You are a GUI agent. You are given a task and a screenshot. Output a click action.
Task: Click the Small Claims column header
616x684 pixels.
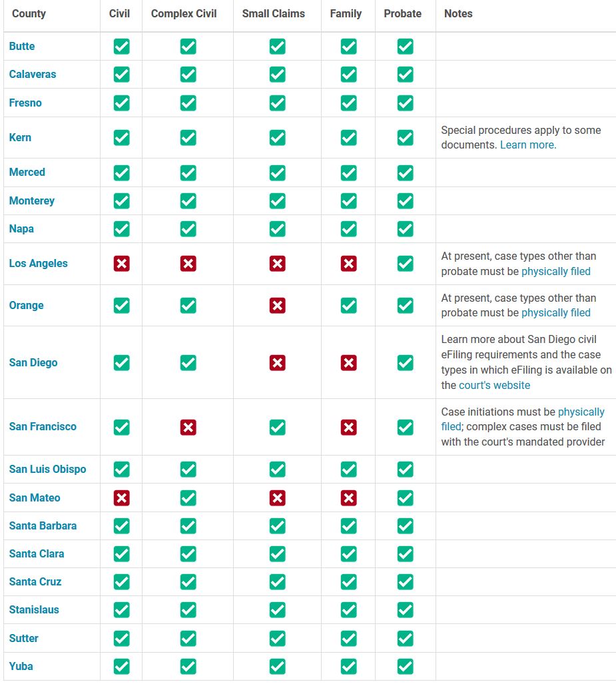274,13
